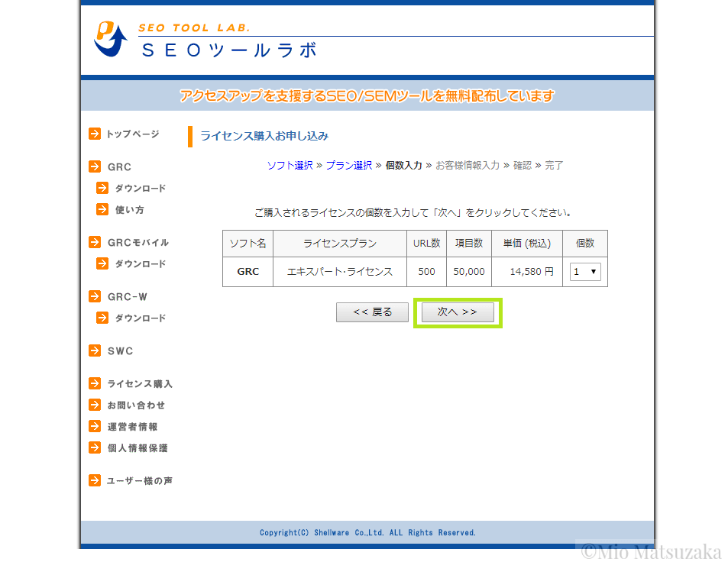Screen dimensions: 728x562
Task: Click the arrow icon beside 個人情報保護
Action: click(x=95, y=447)
